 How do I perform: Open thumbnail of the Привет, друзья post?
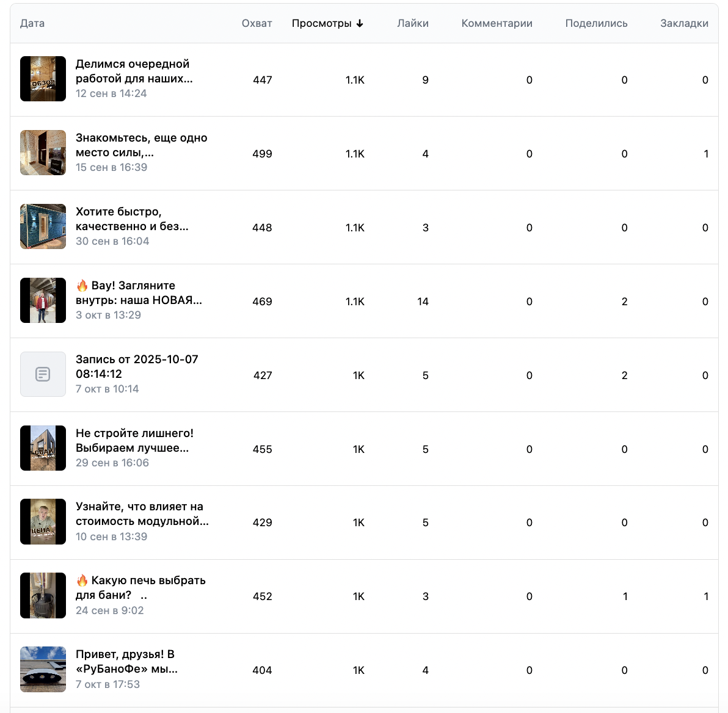43,670
